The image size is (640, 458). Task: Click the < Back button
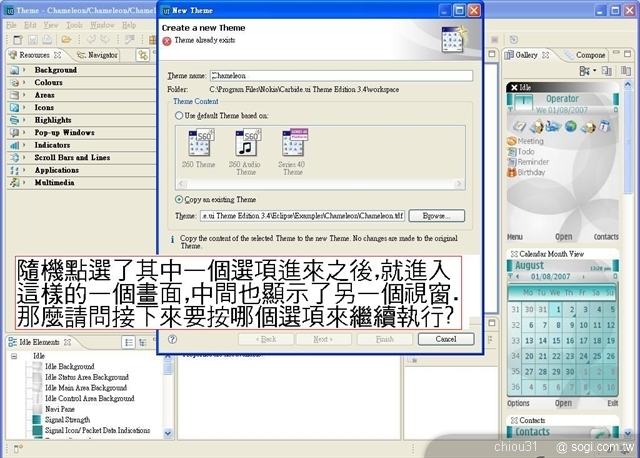coord(266,339)
